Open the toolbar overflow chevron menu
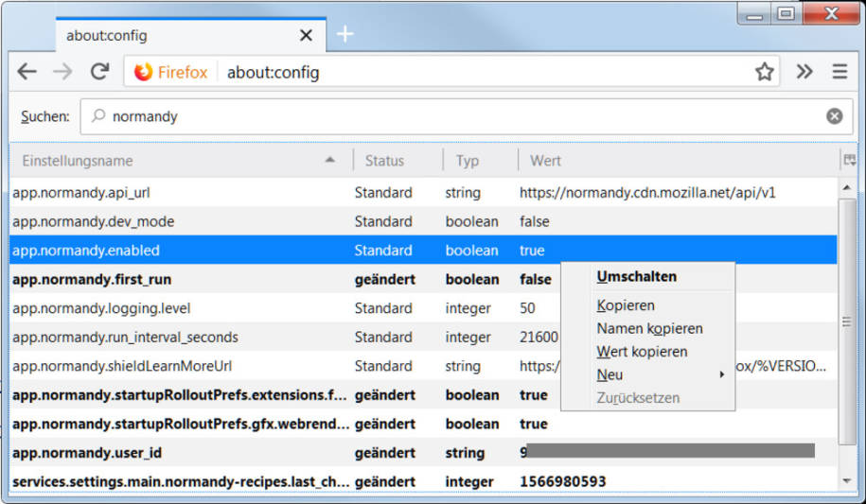 pos(804,72)
